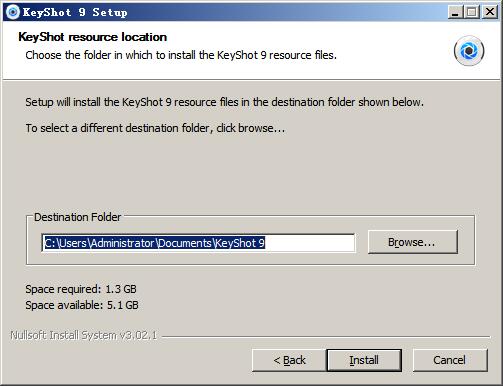Click the 'Destination Folder' group label

(x=77, y=217)
